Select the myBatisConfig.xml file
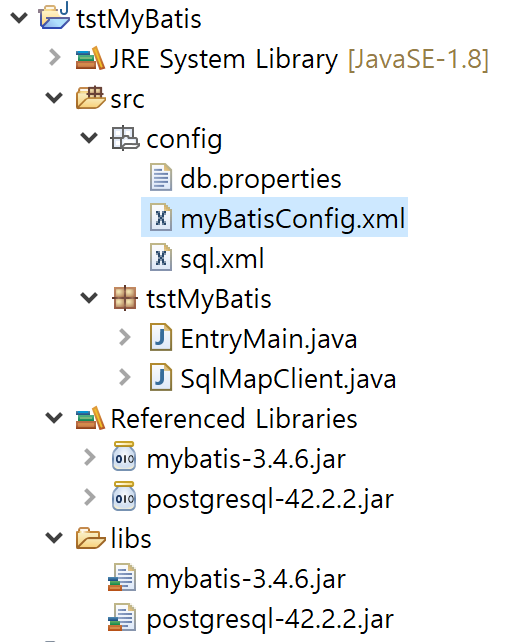 tap(274, 217)
